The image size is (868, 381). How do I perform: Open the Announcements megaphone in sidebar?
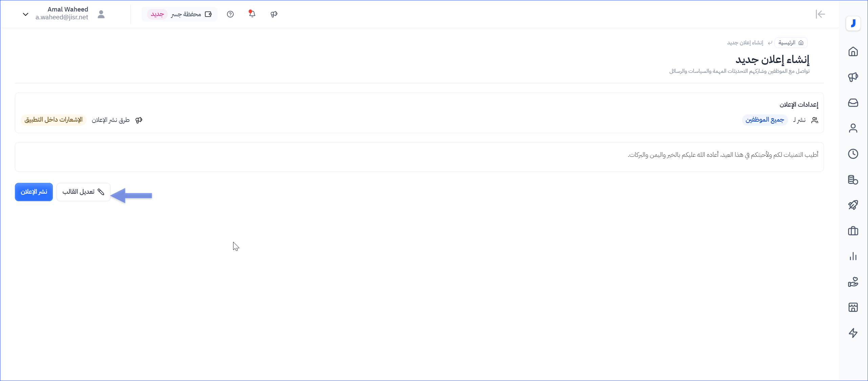[853, 77]
